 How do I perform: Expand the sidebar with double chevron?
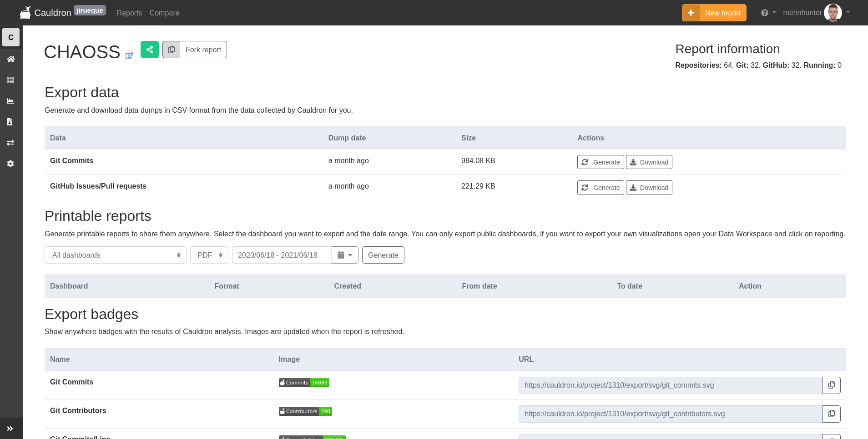click(x=10, y=429)
